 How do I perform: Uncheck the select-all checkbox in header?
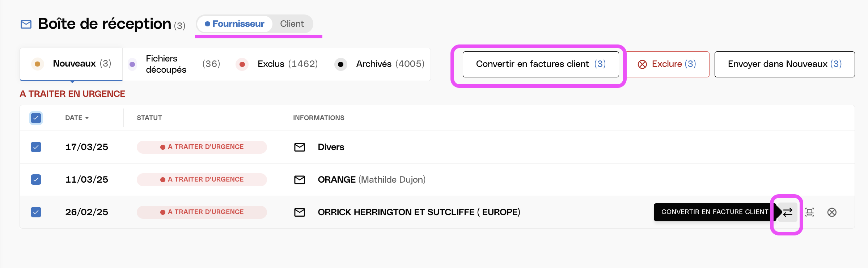(36, 118)
